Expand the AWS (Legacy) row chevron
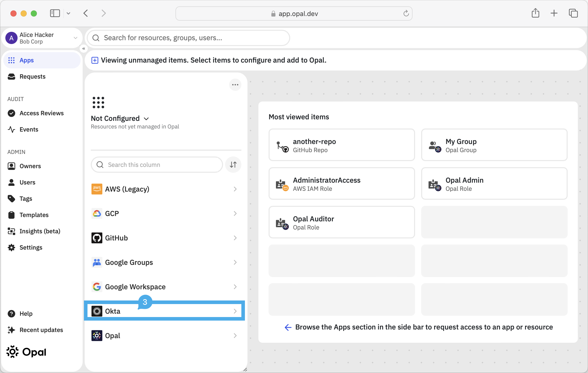 pyautogui.click(x=235, y=189)
